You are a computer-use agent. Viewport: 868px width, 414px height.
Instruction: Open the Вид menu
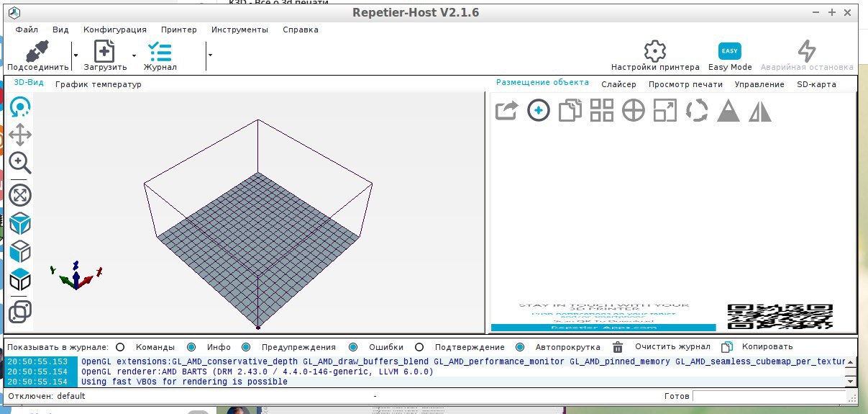[61, 30]
